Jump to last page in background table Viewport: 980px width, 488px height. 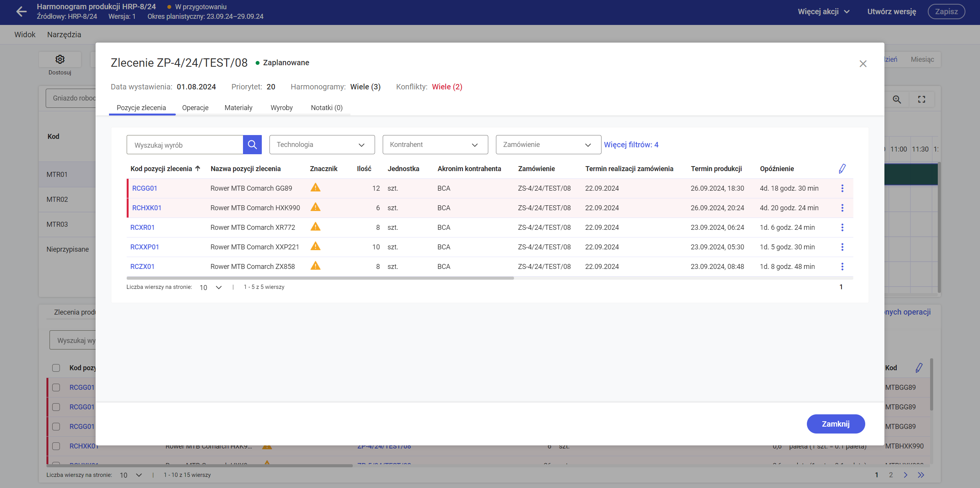coord(921,475)
